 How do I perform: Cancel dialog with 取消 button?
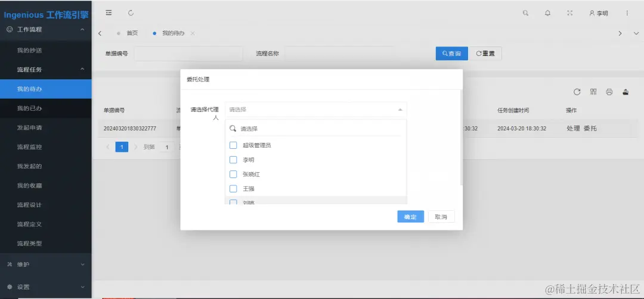pos(441,217)
